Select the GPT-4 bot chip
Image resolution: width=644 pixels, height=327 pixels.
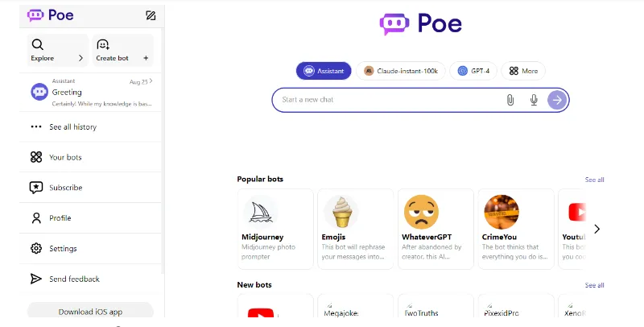coord(473,71)
